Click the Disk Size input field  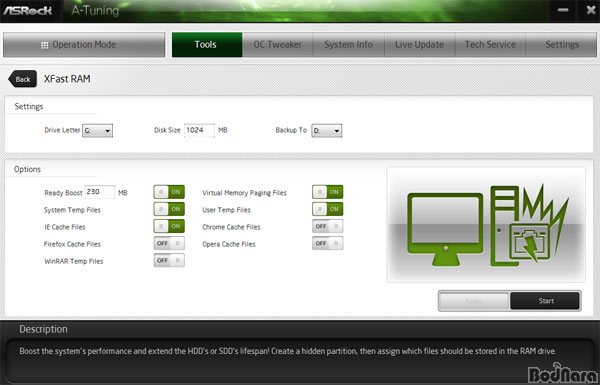(199, 130)
